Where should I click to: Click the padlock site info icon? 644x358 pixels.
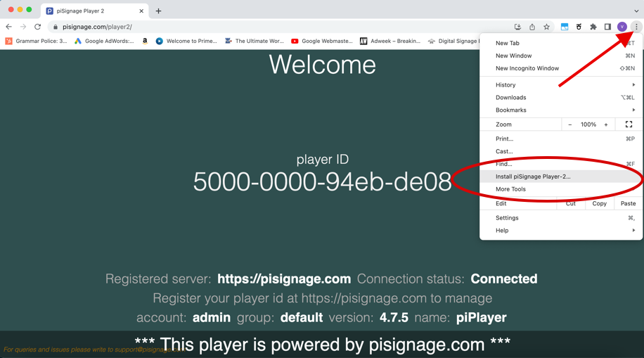(56, 27)
